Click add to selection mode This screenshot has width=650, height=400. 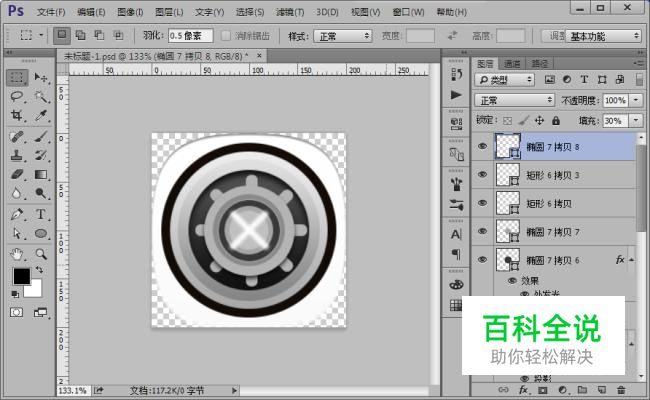pos(80,36)
